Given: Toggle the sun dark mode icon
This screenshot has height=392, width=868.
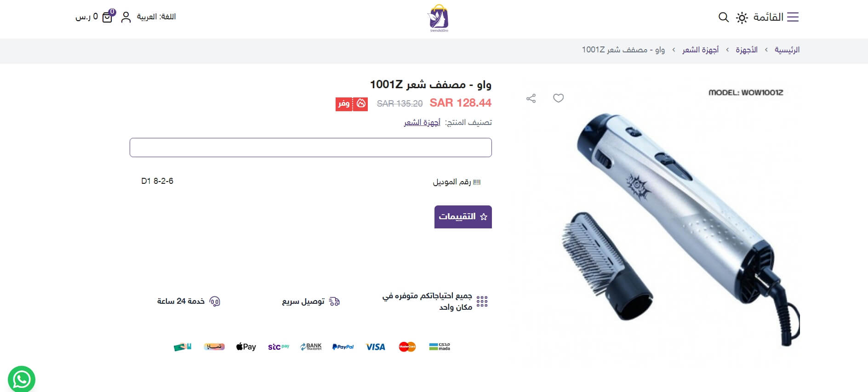Looking at the screenshot, I should pyautogui.click(x=742, y=17).
